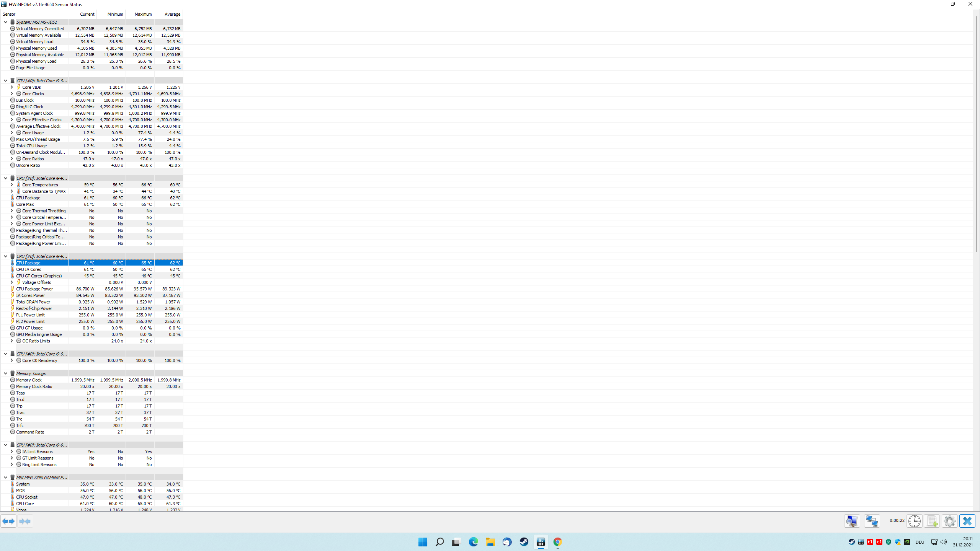Click the DEU language indicator in the taskbar
This screenshot has width=980, height=551.
pos(920,542)
